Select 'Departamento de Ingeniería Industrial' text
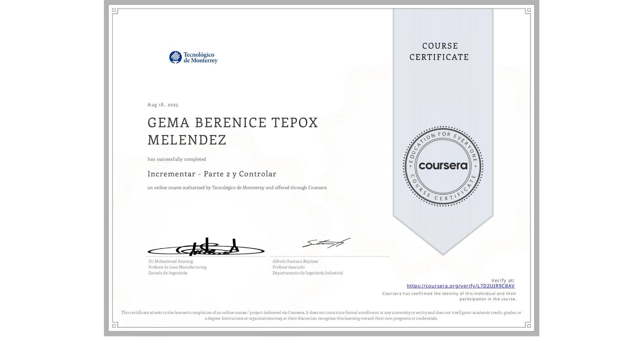 click(307, 273)
